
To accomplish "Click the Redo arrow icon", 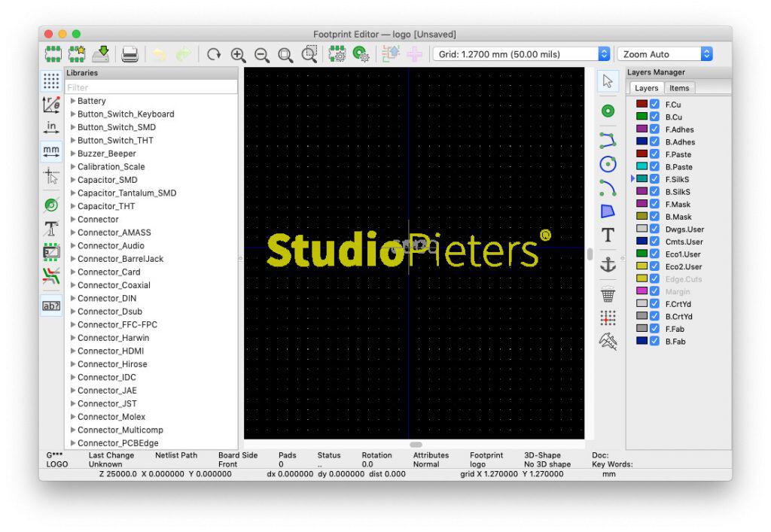I will click(x=184, y=54).
